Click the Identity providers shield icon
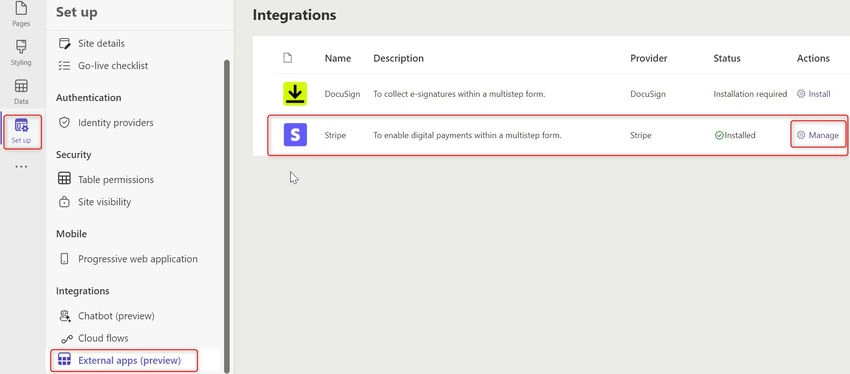 click(65, 122)
